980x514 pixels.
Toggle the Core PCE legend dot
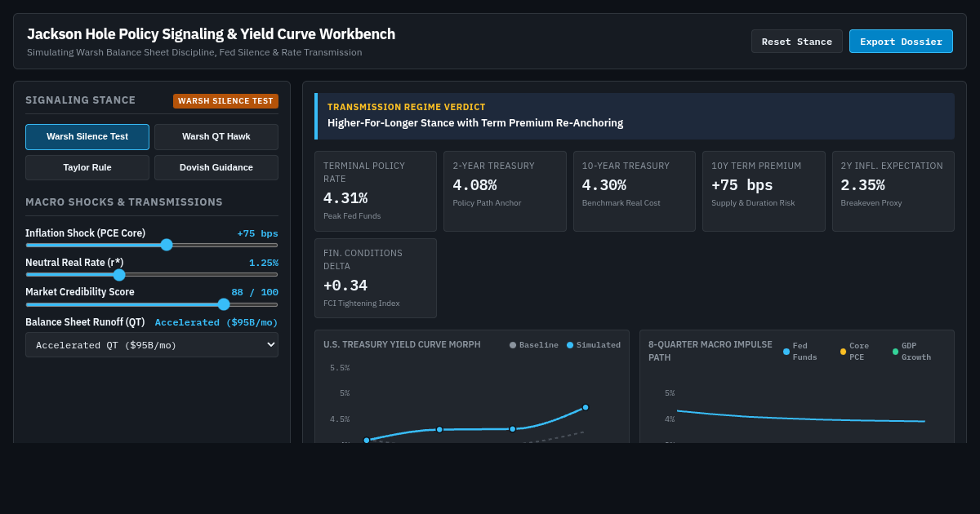[x=844, y=352]
